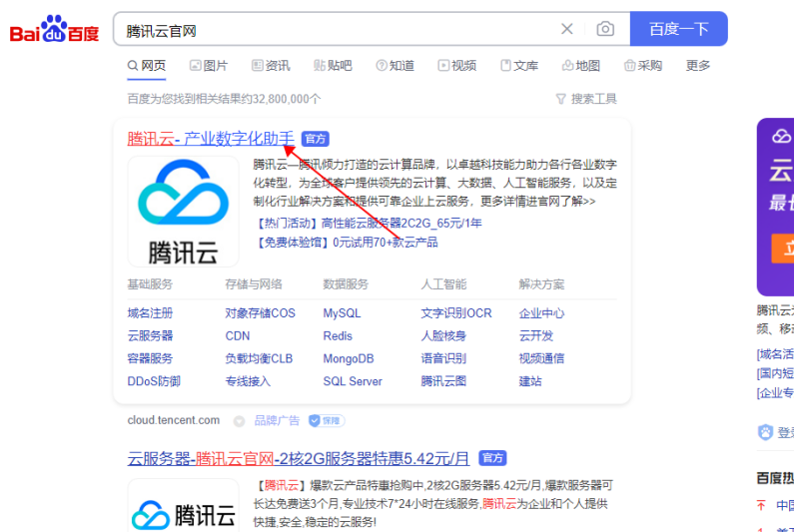This screenshot has width=794, height=532.
Task: Open the 贴吧 tab
Action: (x=333, y=66)
